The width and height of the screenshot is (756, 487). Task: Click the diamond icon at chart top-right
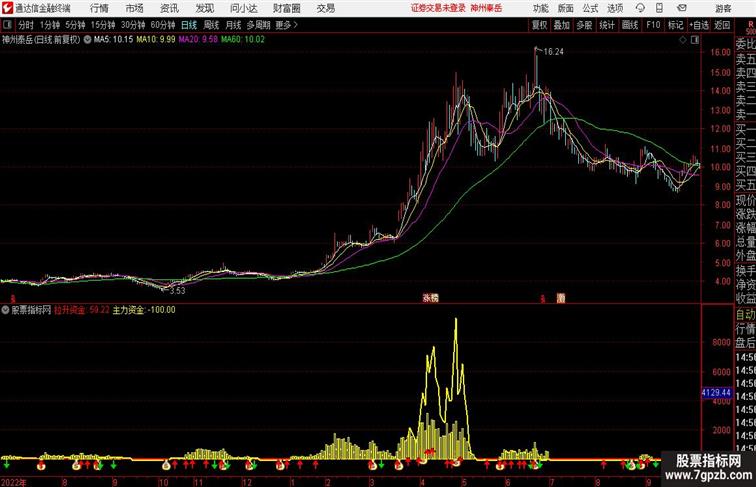coord(683,40)
